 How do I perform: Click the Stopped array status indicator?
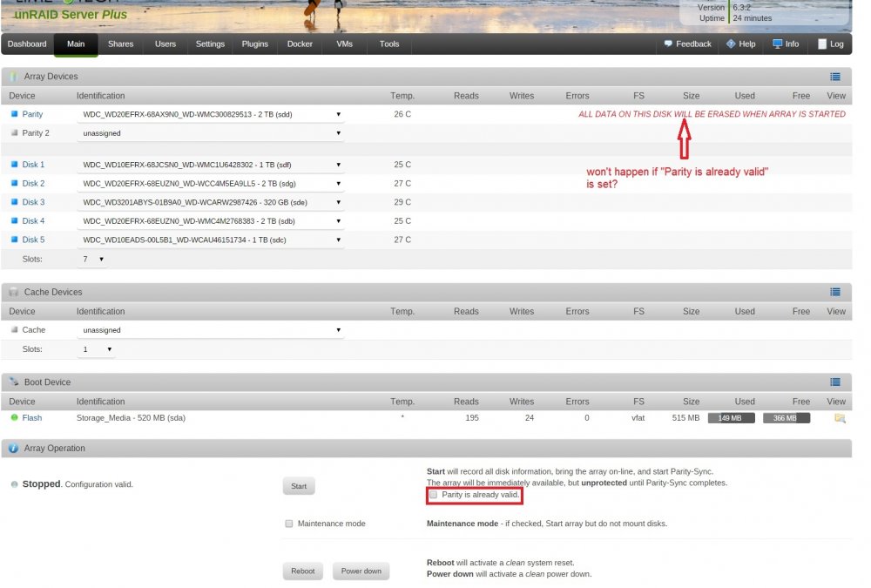point(15,484)
